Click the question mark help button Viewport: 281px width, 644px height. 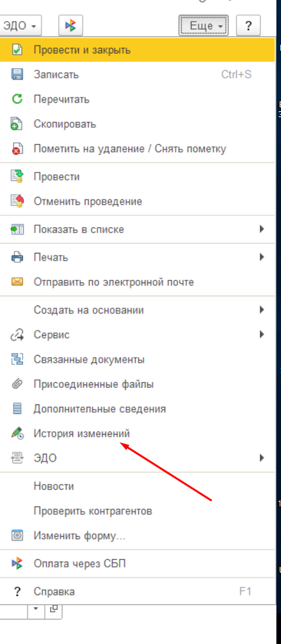pyautogui.click(x=248, y=26)
